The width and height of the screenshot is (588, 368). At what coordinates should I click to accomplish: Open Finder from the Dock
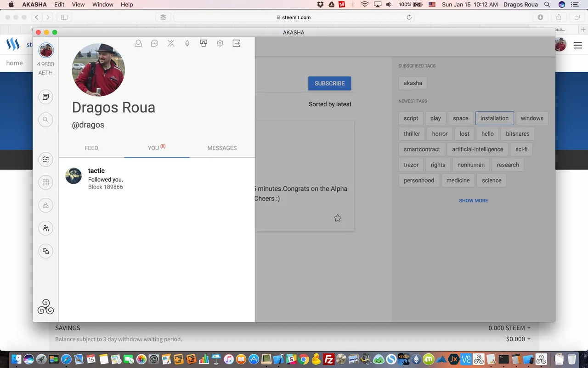[x=17, y=359]
